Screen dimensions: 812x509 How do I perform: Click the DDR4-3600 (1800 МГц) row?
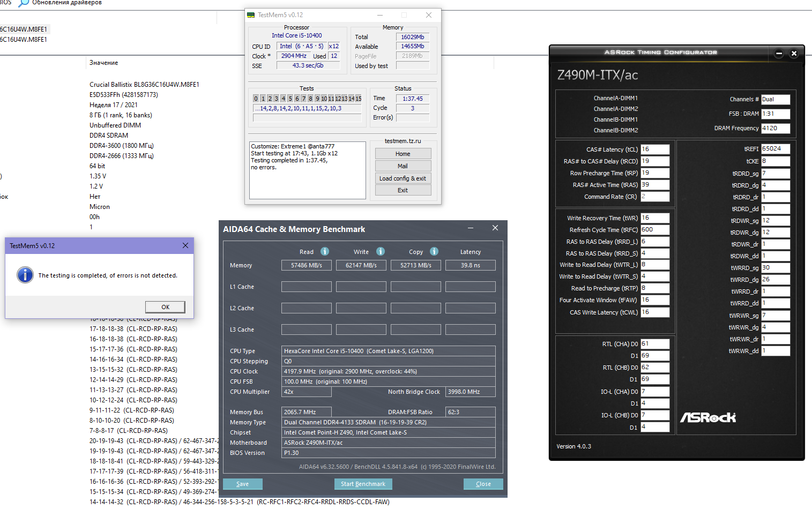tap(122, 146)
